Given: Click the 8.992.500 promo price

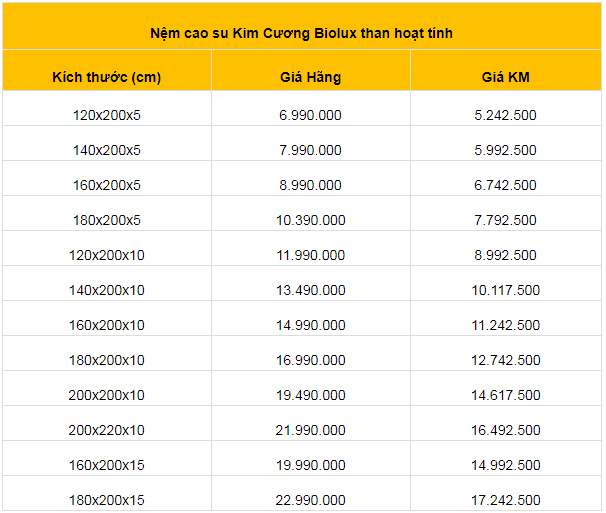Looking at the screenshot, I should coord(506,255).
